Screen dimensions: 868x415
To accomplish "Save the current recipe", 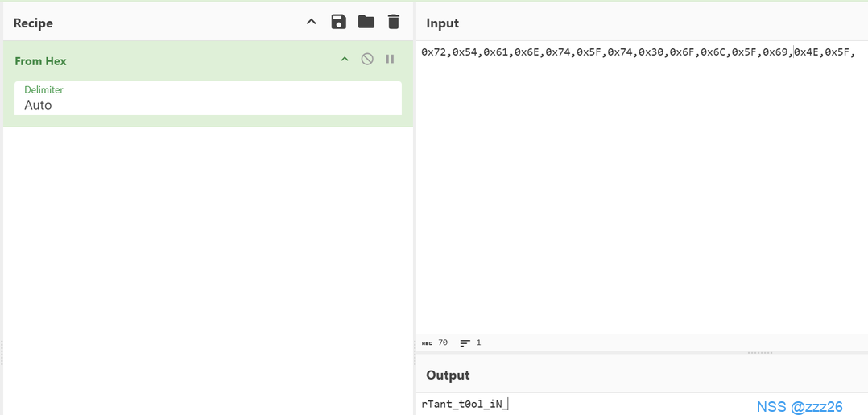I will click(339, 22).
